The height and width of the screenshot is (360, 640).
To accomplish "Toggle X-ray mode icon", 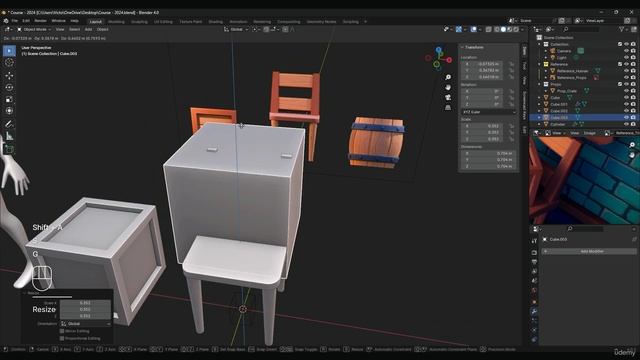I will [x=489, y=29].
